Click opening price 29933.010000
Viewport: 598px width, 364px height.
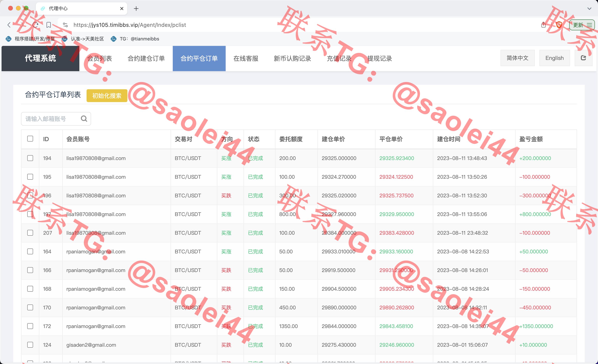point(338,251)
